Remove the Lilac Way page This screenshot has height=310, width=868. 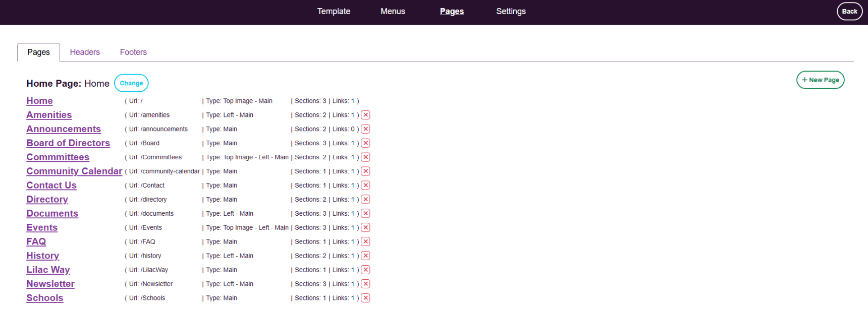[366, 270]
